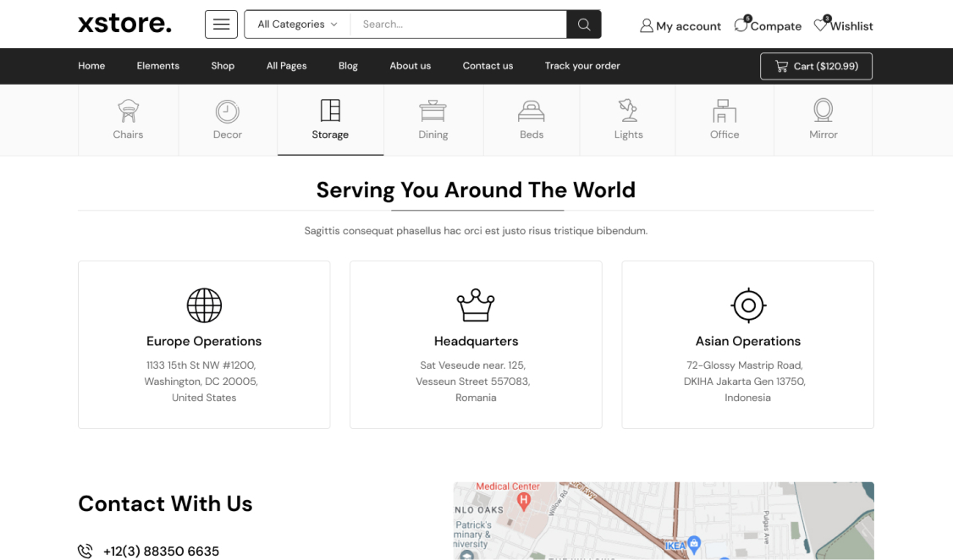Image resolution: width=953 pixels, height=560 pixels.
Task: Go to Contact us page
Action: click(488, 66)
